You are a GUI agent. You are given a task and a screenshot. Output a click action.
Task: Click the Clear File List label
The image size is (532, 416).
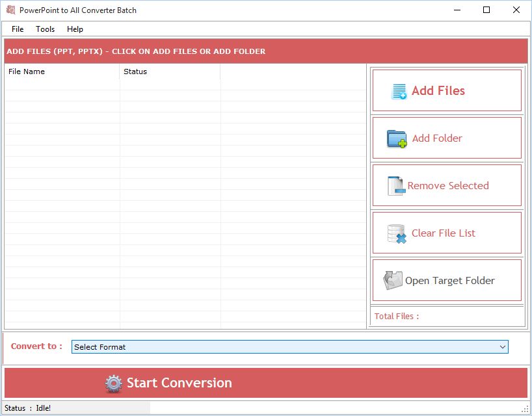coord(443,233)
